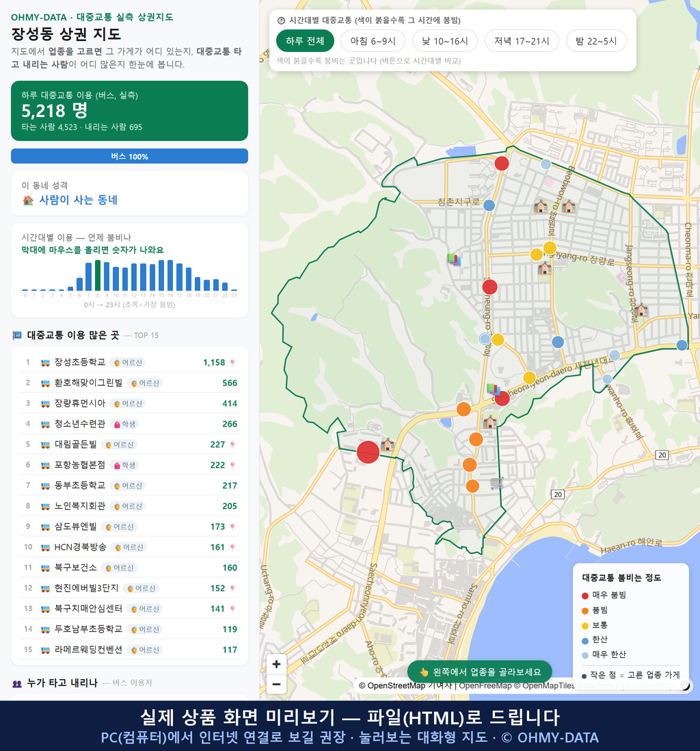The image size is (700, 751).
Task: Click 사람이 사는 동네 neighborhood label
Action: [78, 200]
